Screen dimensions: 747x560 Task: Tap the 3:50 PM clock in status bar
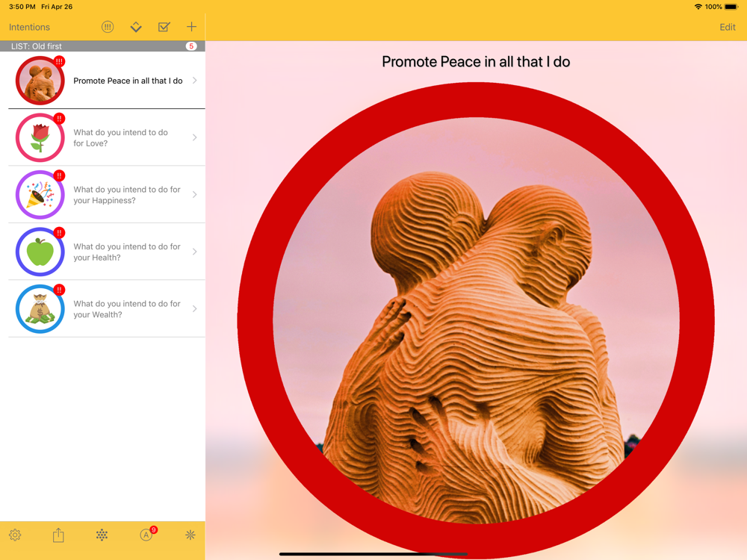pyautogui.click(x=22, y=7)
